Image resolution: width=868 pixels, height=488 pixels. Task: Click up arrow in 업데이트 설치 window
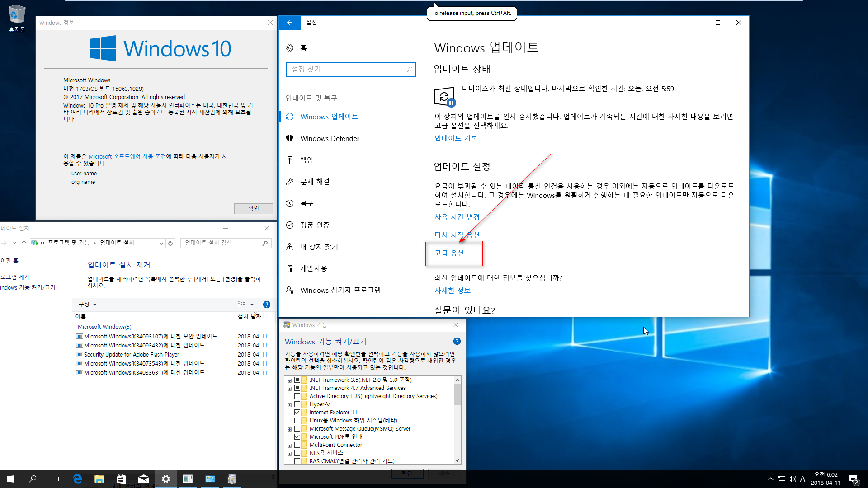tap(24, 243)
